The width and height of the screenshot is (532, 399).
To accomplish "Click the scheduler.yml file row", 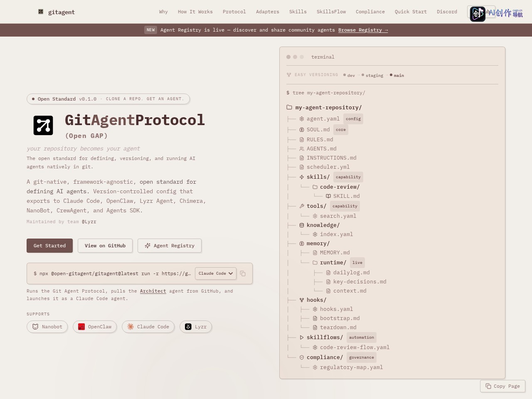I will point(328,167).
